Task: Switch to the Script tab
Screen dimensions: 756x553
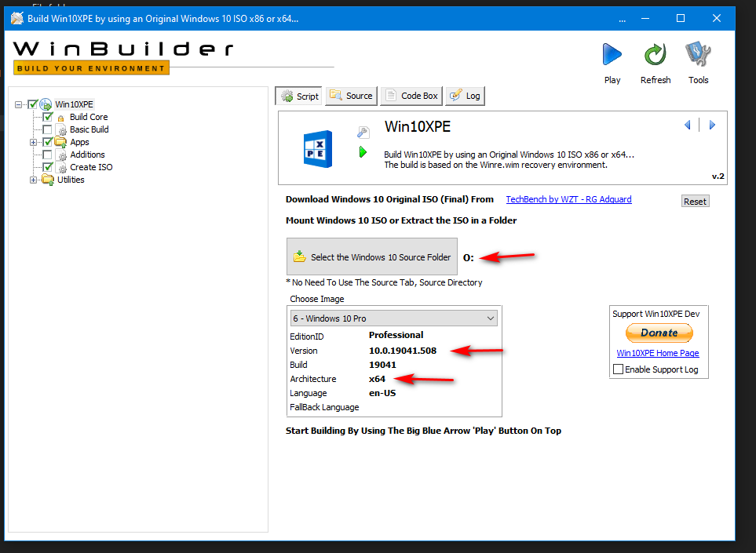Action: tap(300, 96)
